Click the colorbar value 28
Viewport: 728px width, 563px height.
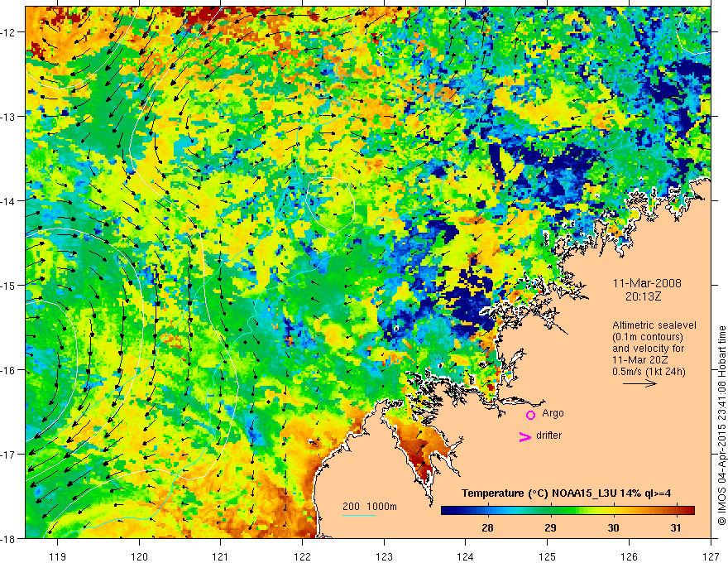point(487,527)
